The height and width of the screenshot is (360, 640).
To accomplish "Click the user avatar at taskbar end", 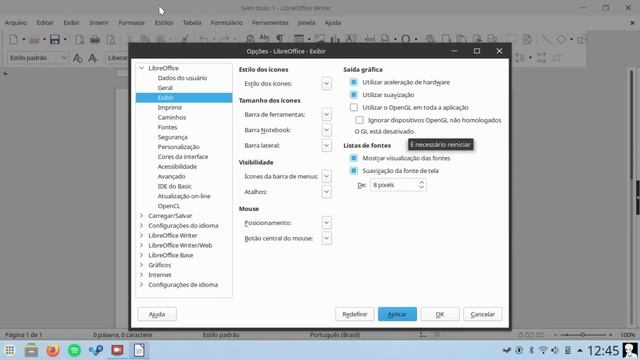I will tap(630, 351).
